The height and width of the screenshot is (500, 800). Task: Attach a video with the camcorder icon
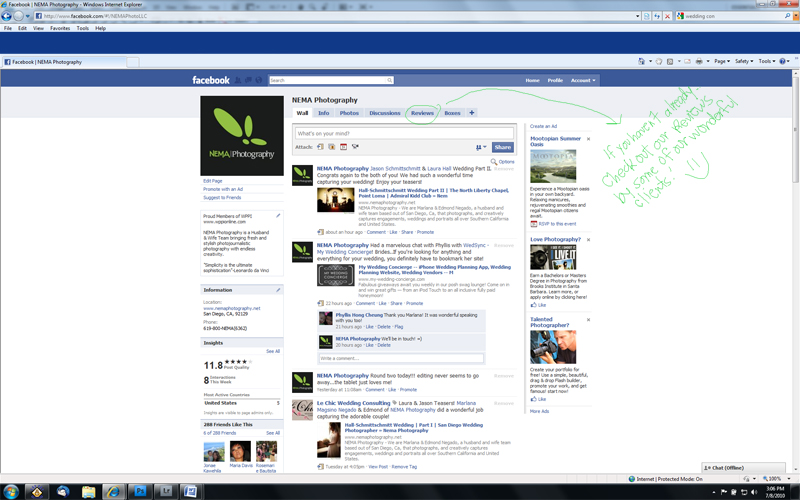(355, 147)
